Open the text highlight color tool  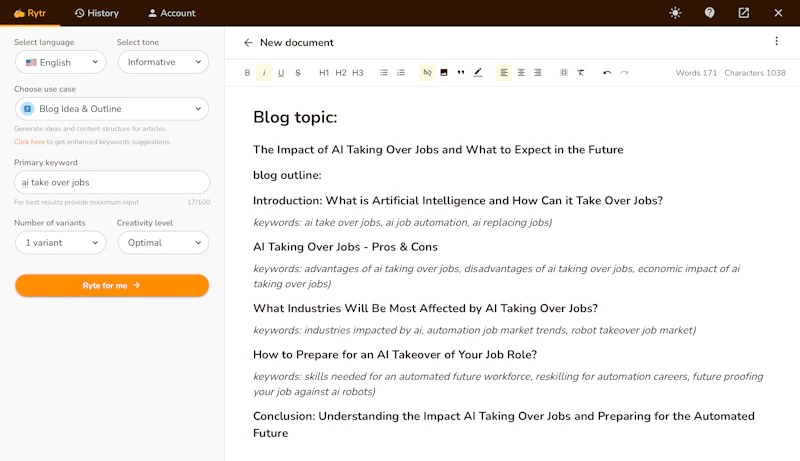coord(478,73)
